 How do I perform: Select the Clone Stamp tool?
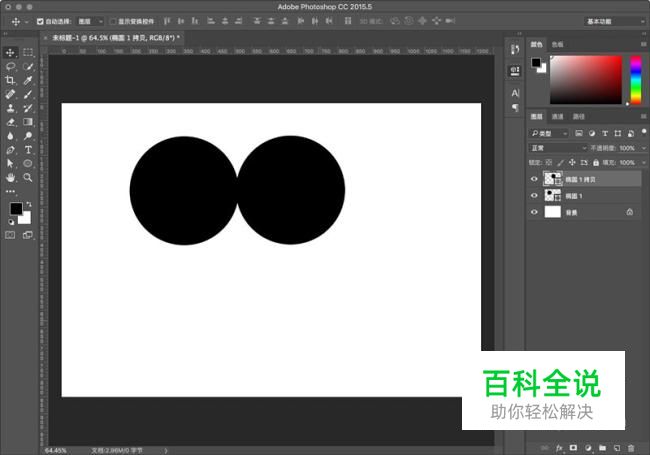pos(10,108)
